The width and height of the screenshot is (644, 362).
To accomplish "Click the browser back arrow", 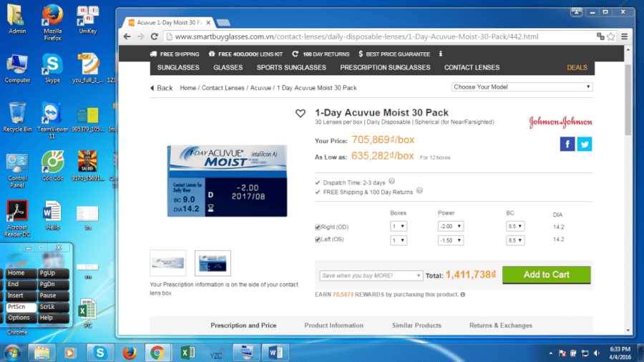I will point(128,36).
